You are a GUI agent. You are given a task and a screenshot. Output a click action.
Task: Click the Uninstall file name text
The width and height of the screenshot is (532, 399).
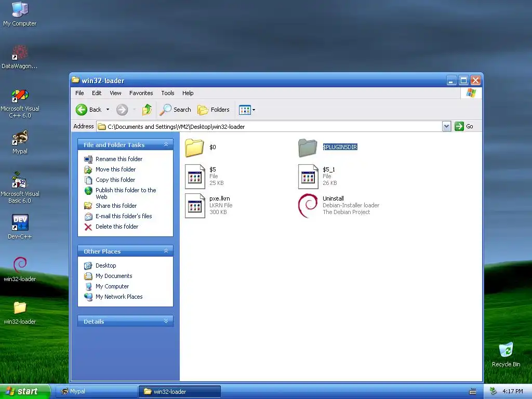pos(333,198)
